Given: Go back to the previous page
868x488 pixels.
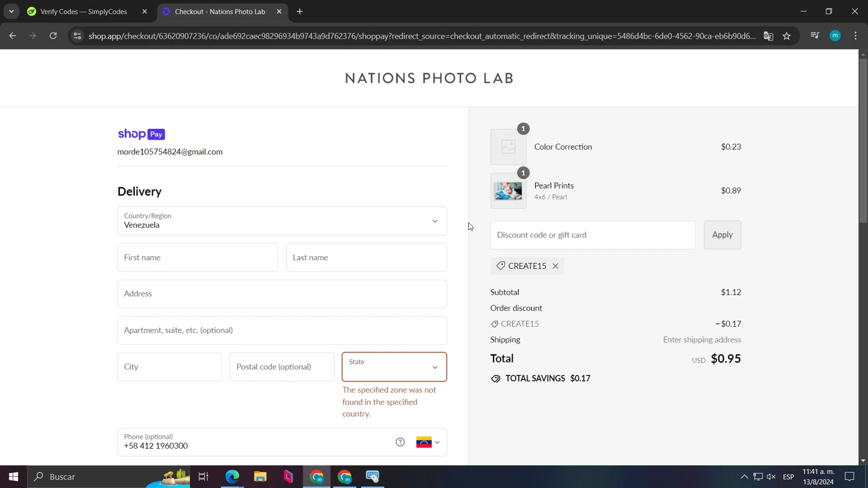Looking at the screenshot, I should pyautogui.click(x=12, y=36).
